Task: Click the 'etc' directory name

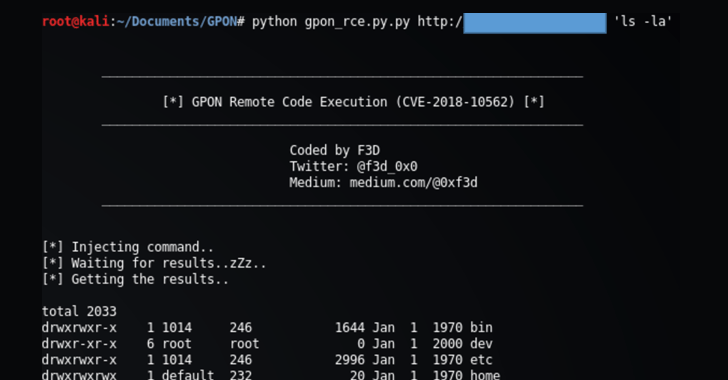Action: pyautogui.click(x=481, y=360)
